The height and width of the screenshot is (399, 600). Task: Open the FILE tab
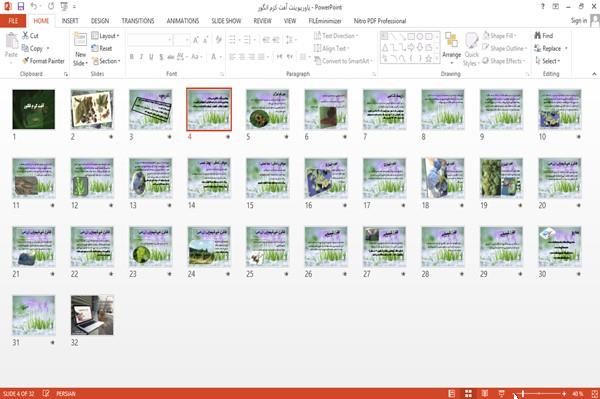[x=13, y=21]
